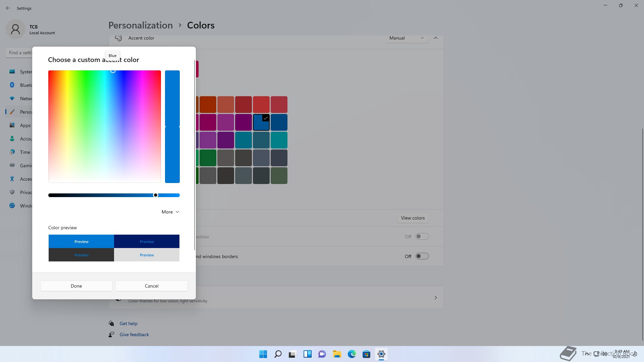Click the back arrow in Settings
Screen dimensions: 644x362
[x=8, y=8]
